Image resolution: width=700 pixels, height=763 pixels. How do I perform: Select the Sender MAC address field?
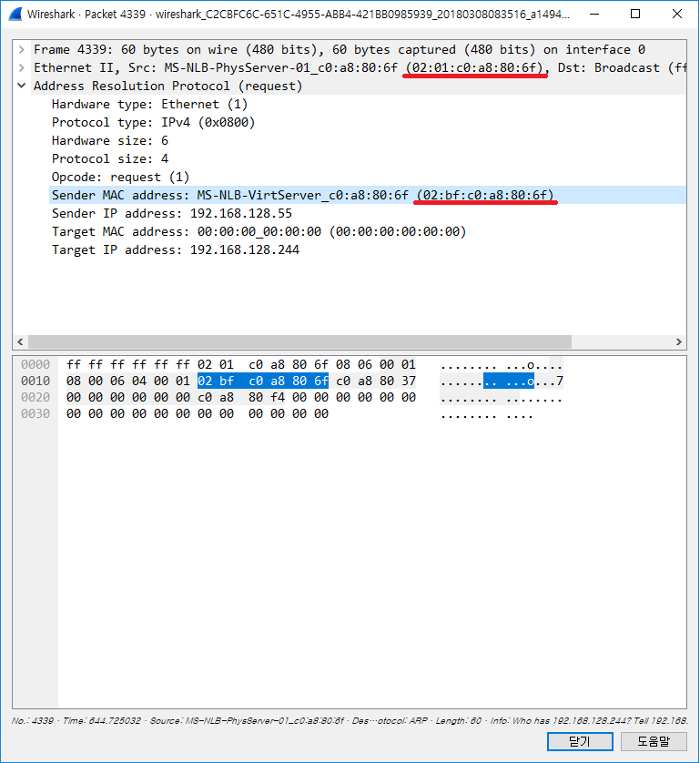pyautogui.click(x=367, y=195)
